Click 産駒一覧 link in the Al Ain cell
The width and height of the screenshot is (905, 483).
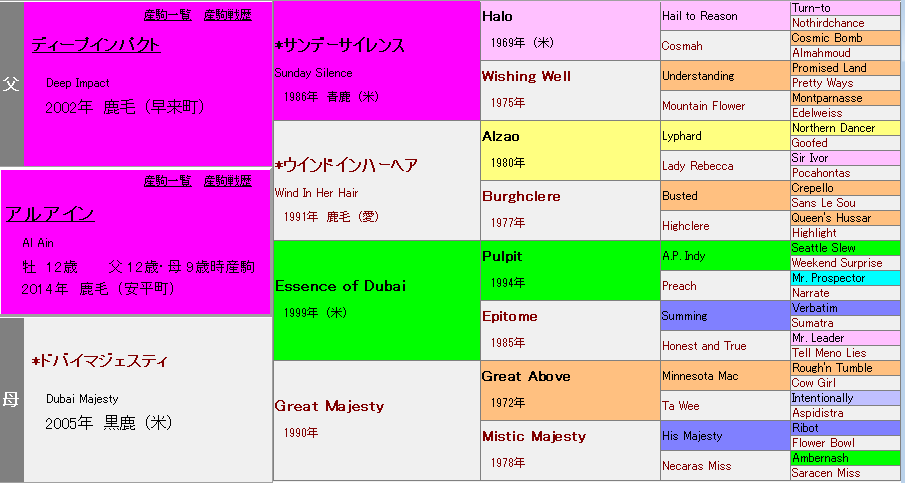168,181
